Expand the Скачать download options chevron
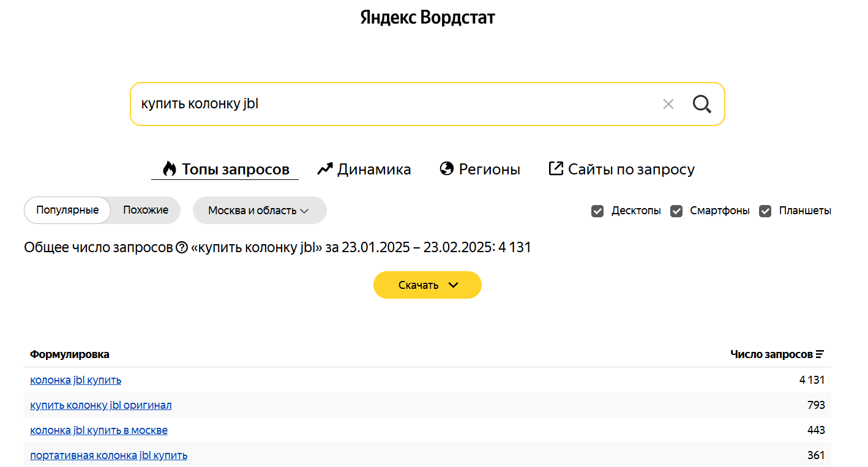868x467 pixels. coord(453,285)
